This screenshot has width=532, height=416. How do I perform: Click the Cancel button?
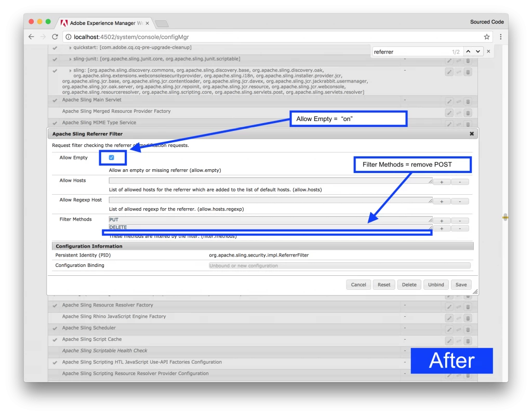(x=358, y=285)
